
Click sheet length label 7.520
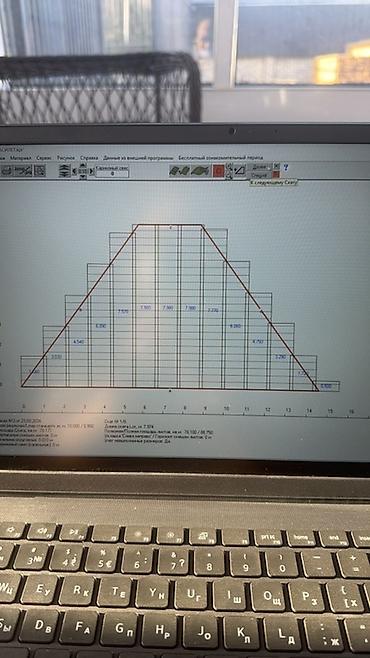(123, 312)
